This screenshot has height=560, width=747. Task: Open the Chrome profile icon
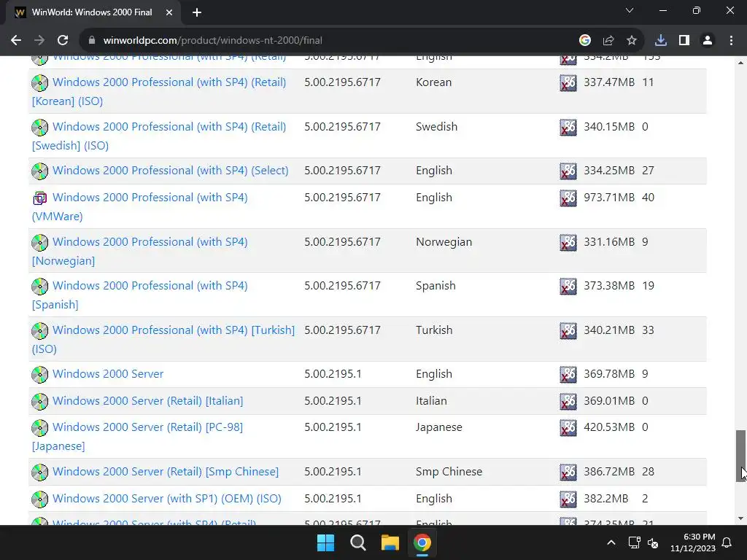point(708,41)
